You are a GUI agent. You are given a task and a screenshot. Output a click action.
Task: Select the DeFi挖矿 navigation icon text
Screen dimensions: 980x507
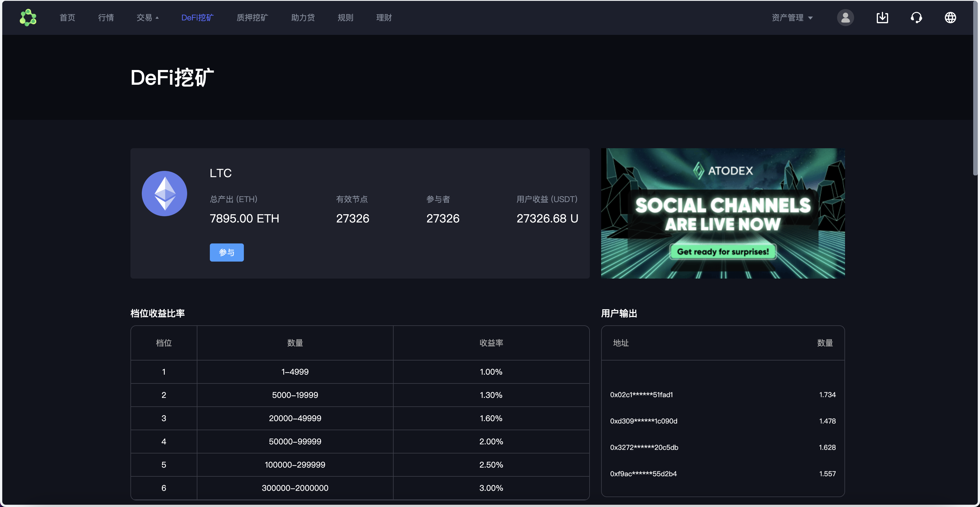click(197, 18)
